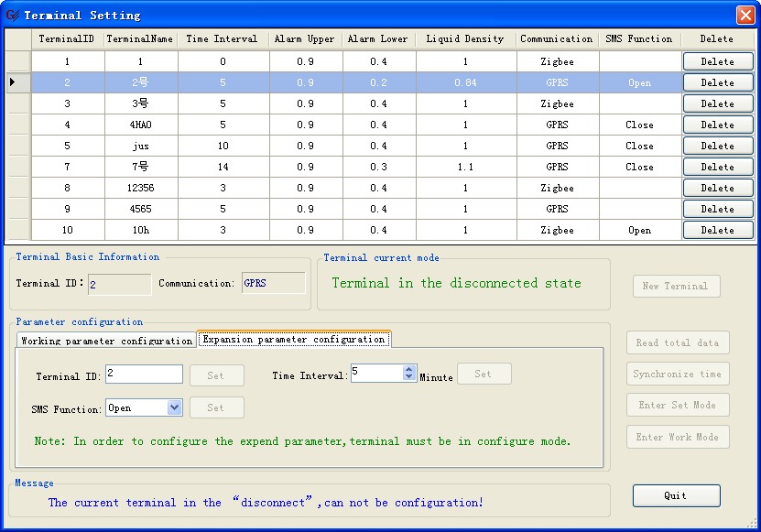Click Delete for terminal 10h
The width and height of the screenshot is (761, 532).
[x=717, y=230]
